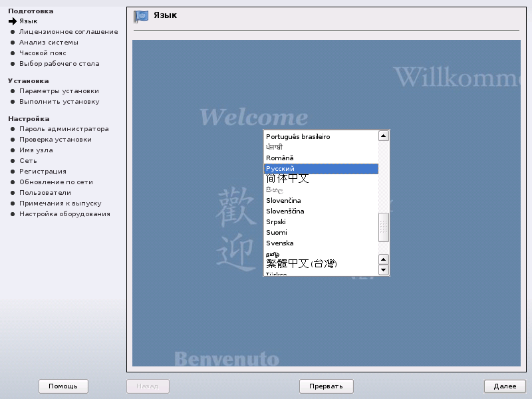Choose Română from the language list
The image size is (532, 399).
280,158
